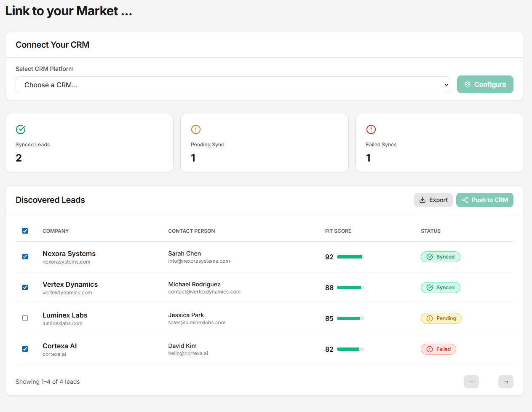Click the Configure button
Image resolution: width=532 pixels, height=412 pixels.
[485, 84]
